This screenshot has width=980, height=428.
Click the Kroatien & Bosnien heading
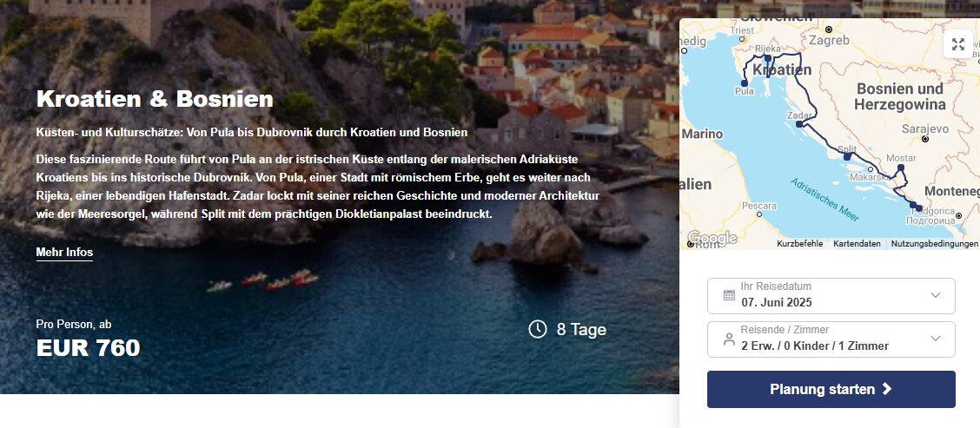point(155,99)
